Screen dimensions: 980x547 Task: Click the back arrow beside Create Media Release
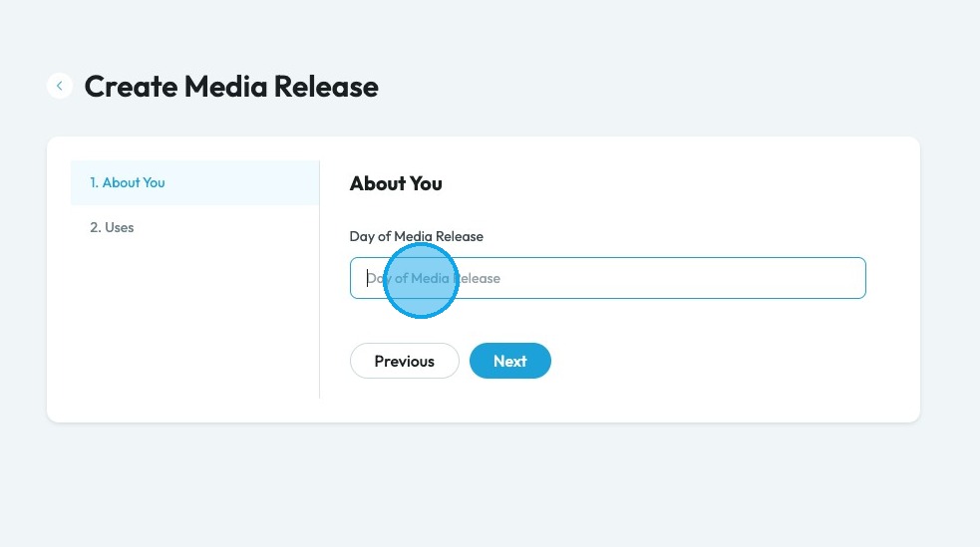60,86
